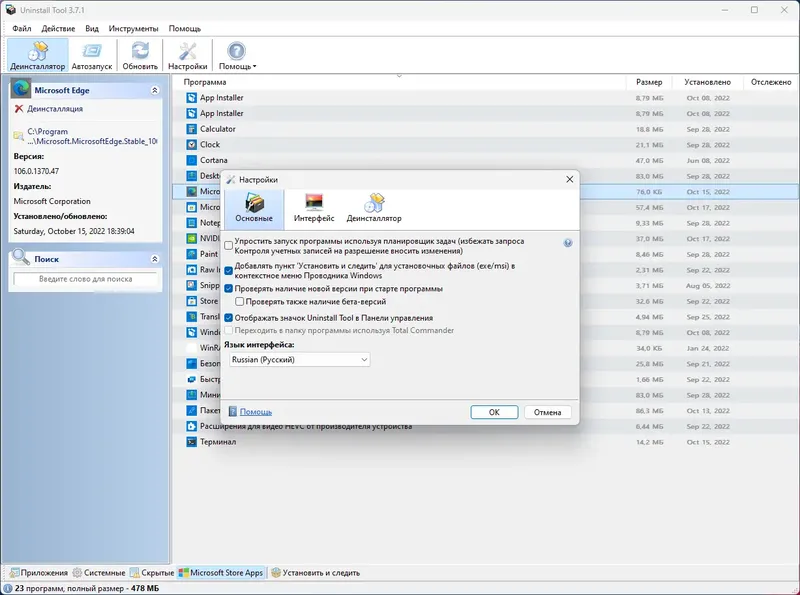
Task: Close the Настройки dialog with X
Action: click(569, 179)
